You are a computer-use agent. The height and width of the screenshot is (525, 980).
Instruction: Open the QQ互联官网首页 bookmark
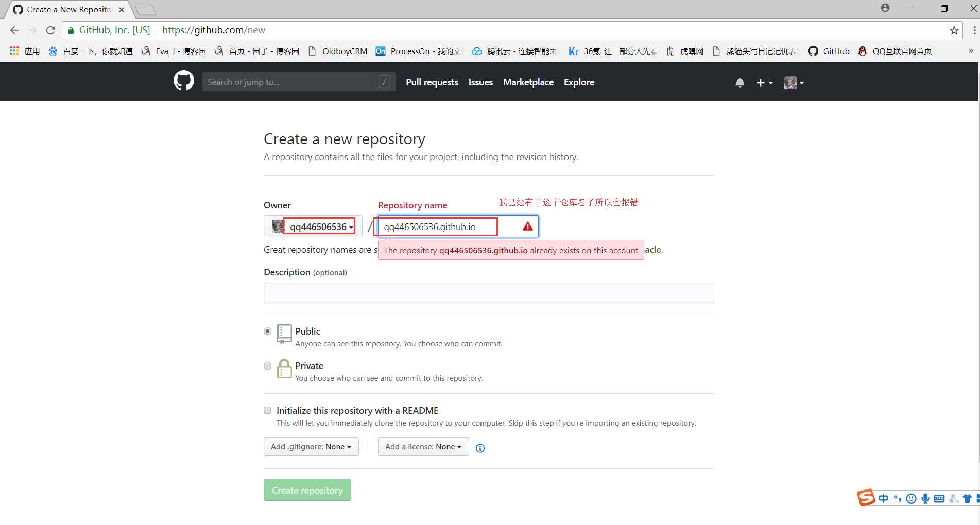pyautogui.click(x=895, y=51)
